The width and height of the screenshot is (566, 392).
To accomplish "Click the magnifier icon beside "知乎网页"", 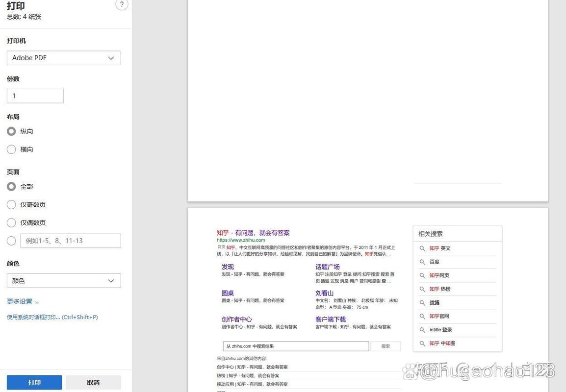I will [422, 275].
